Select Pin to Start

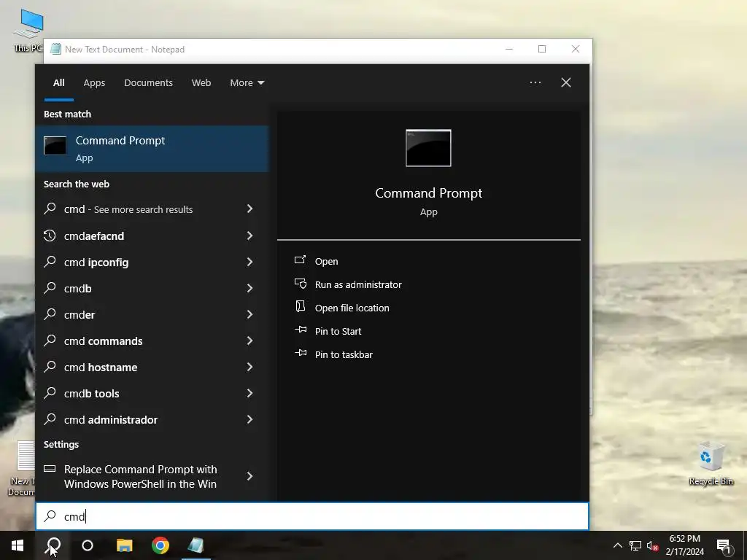coord(328,331)
